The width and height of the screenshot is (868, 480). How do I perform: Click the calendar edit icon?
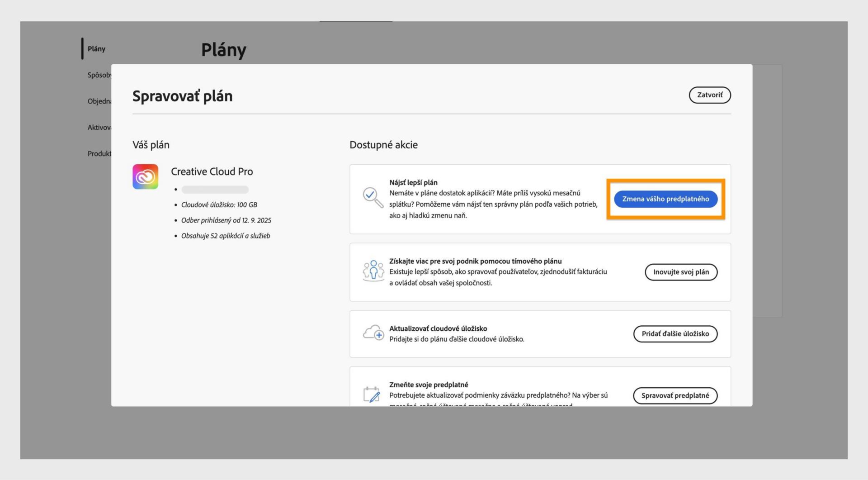point(372,394)
